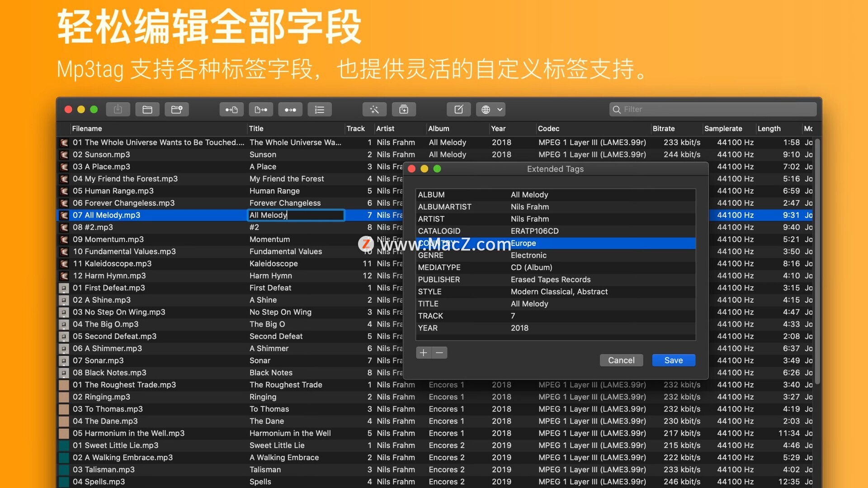Expand the tag sources dropdown arrow
The image size is (868, 488).
point(500,109)
